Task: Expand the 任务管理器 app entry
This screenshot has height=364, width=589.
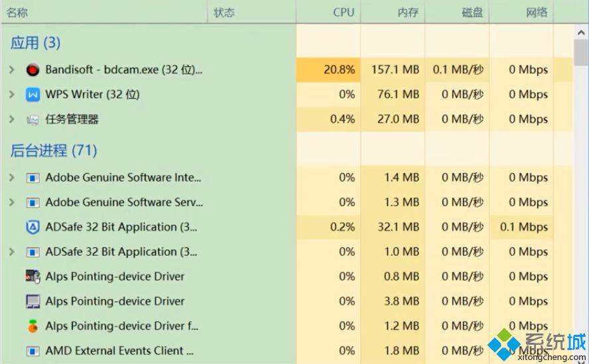Action: point(12,119)
